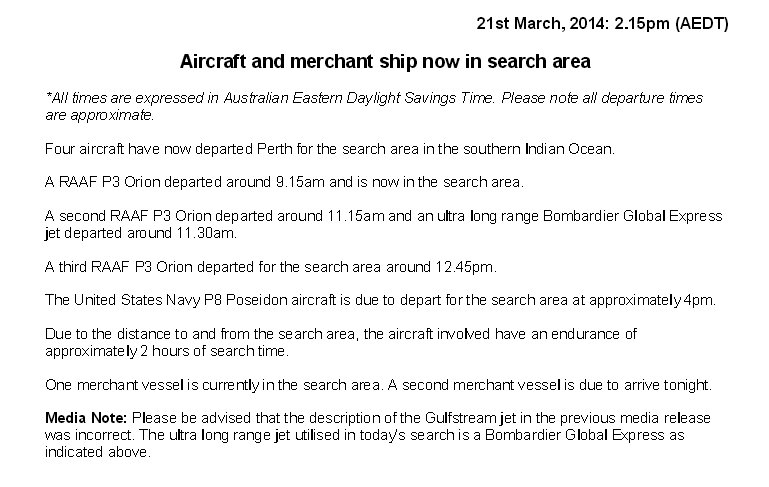Click the sentence about aircraft endurance
Image resolution: width=769 pixels, height=487 pixels.
click(x=341, y=342)
